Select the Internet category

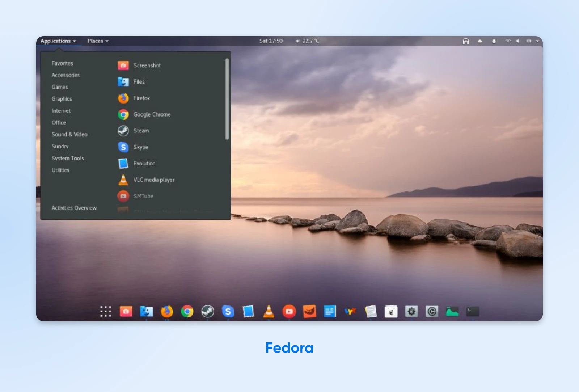[61, 111]
